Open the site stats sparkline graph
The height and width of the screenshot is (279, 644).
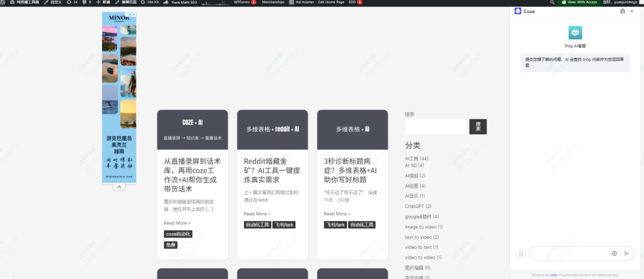pyautogui.click(x=216, y=2)
